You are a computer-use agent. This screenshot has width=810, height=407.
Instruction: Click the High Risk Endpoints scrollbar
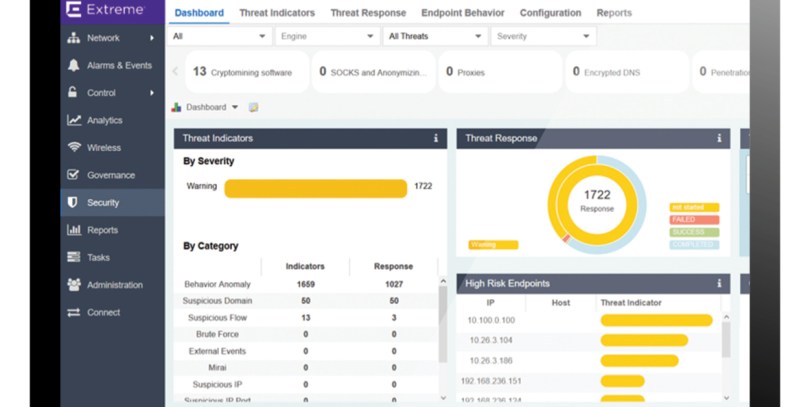[726, 339]
